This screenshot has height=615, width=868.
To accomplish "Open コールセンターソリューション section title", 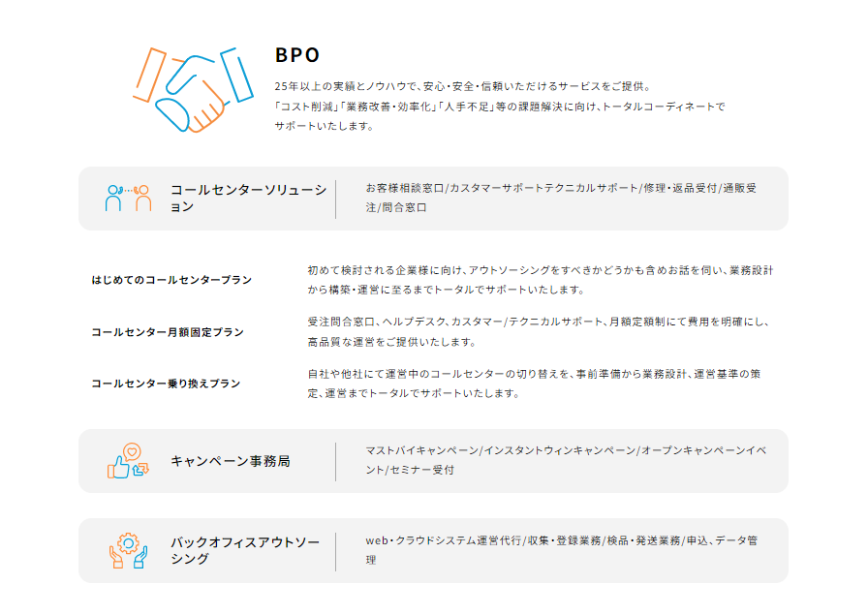I will click(248, 198).
